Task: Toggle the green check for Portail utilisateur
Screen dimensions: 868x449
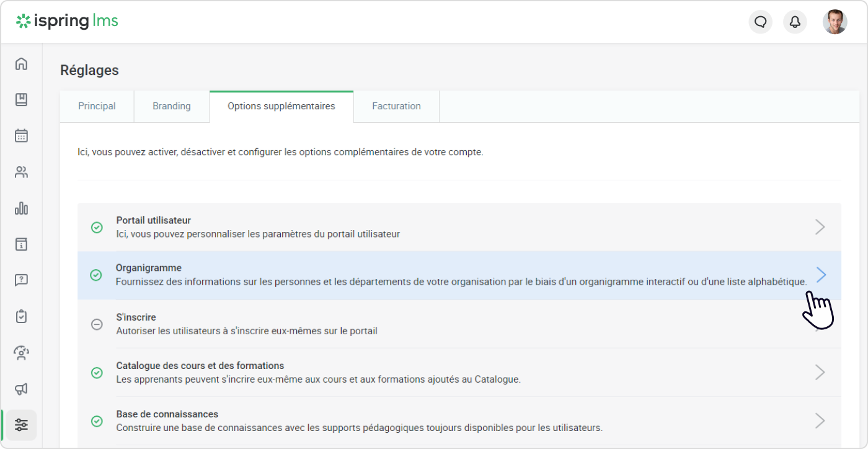Action: [x=97, y=227]
